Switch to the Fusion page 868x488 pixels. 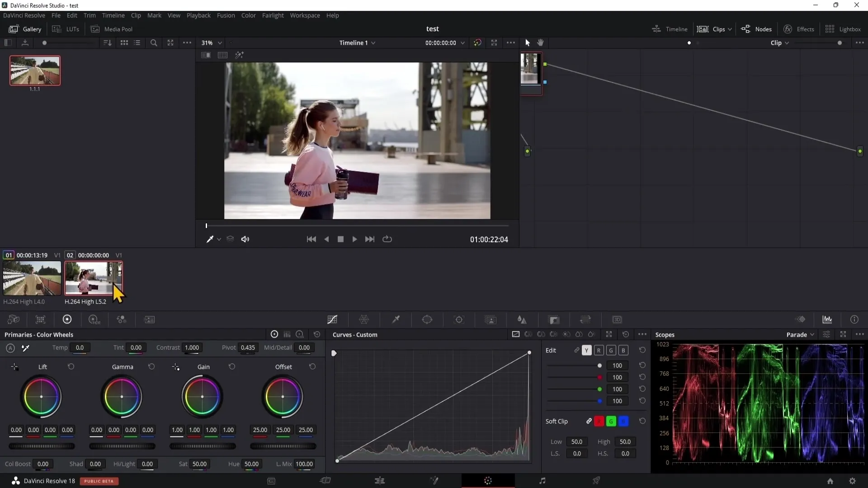434,481
